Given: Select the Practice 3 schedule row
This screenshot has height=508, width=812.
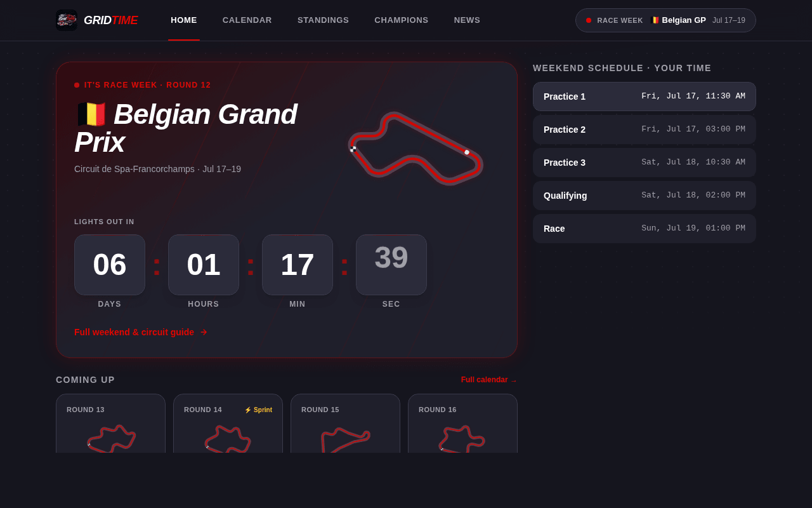Looking at the screenshot, I should [x=645, y=163].
